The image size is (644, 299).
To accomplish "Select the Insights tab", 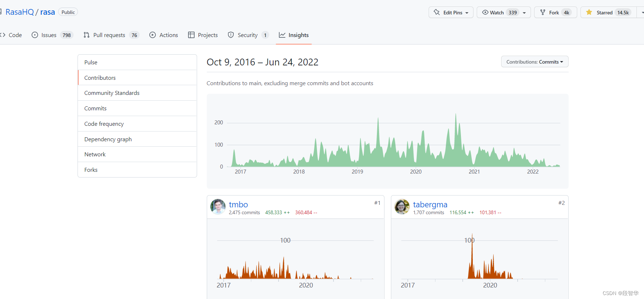I will pos(294,35).
